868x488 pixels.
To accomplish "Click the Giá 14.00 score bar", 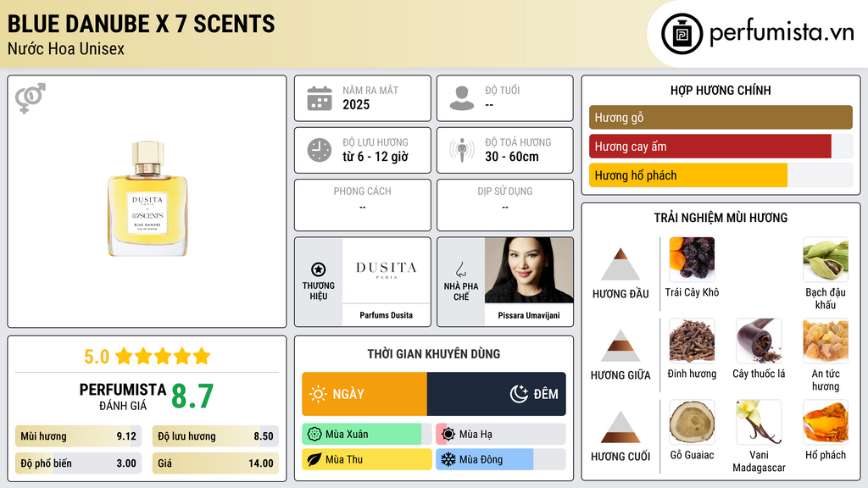I will pyautogui.click(x=216, y=463).
